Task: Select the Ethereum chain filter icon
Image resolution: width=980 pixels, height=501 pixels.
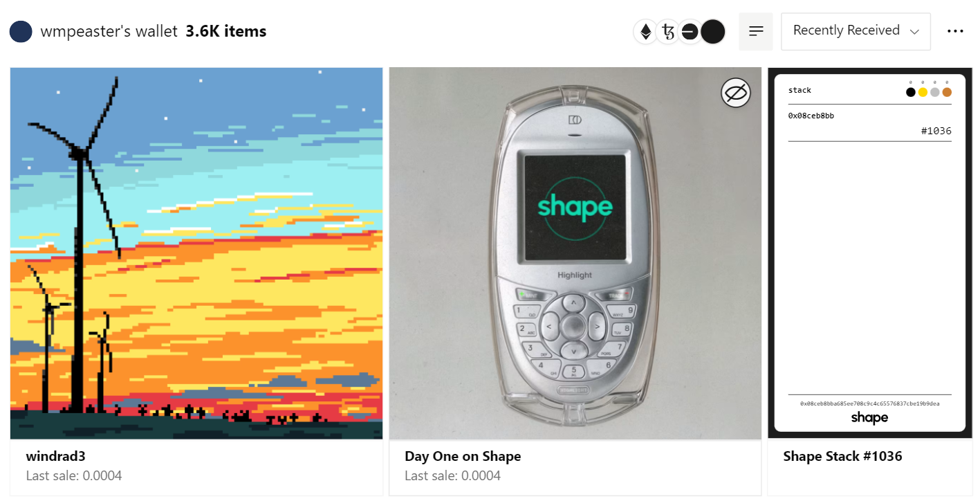Action: (645, 32)
